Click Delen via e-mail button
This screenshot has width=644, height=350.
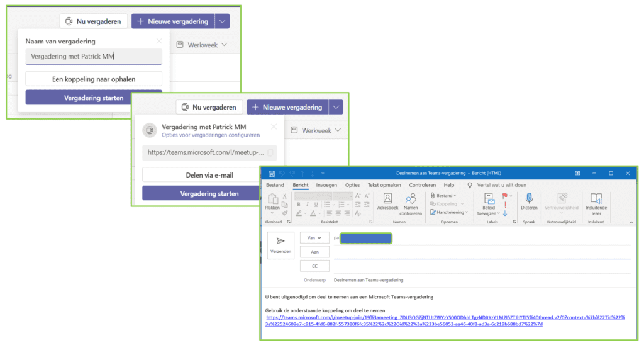[209, 175]
